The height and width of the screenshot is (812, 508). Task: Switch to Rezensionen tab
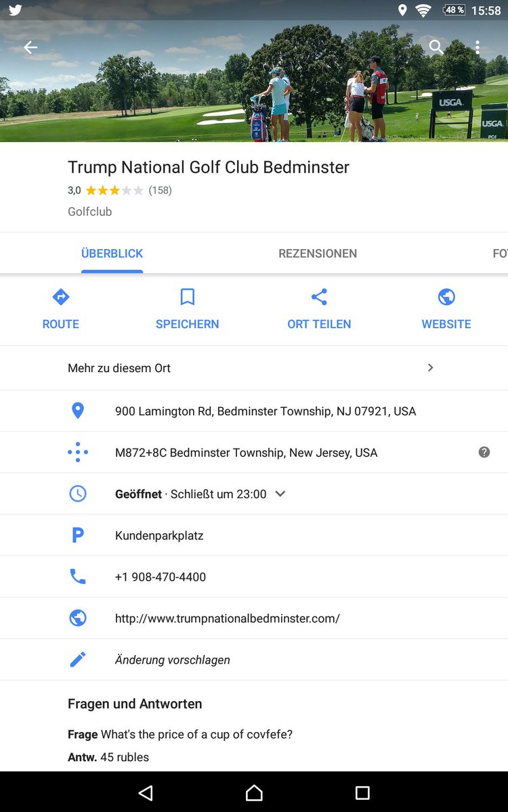(318, 254)
